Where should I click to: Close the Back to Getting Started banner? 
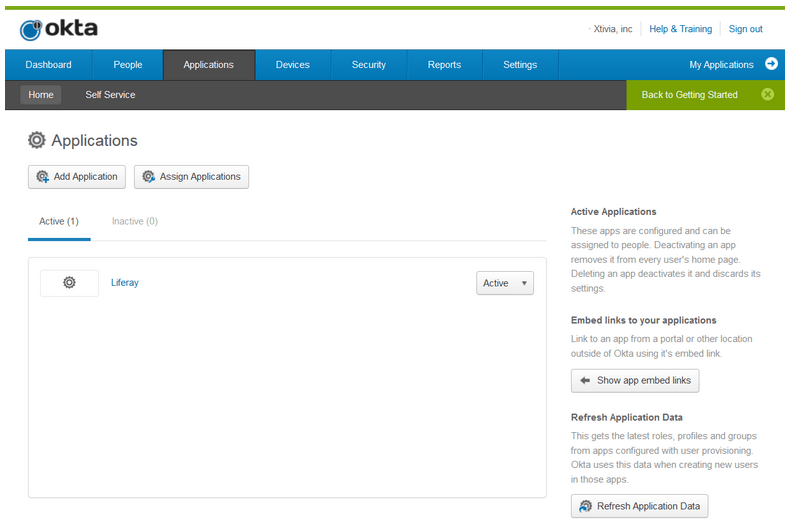click(767, 95)
